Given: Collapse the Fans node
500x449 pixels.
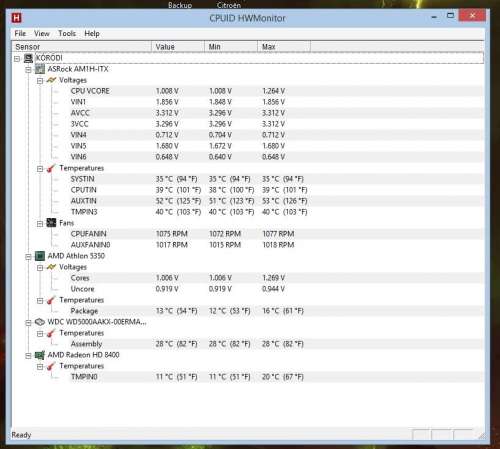Looking at the screenshot, I should [40, 223].
